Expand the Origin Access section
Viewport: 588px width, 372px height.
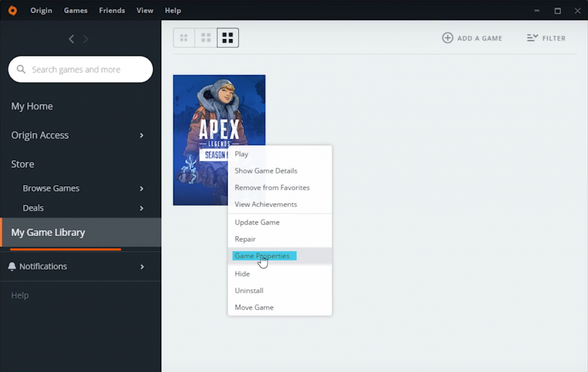(141, 135)
